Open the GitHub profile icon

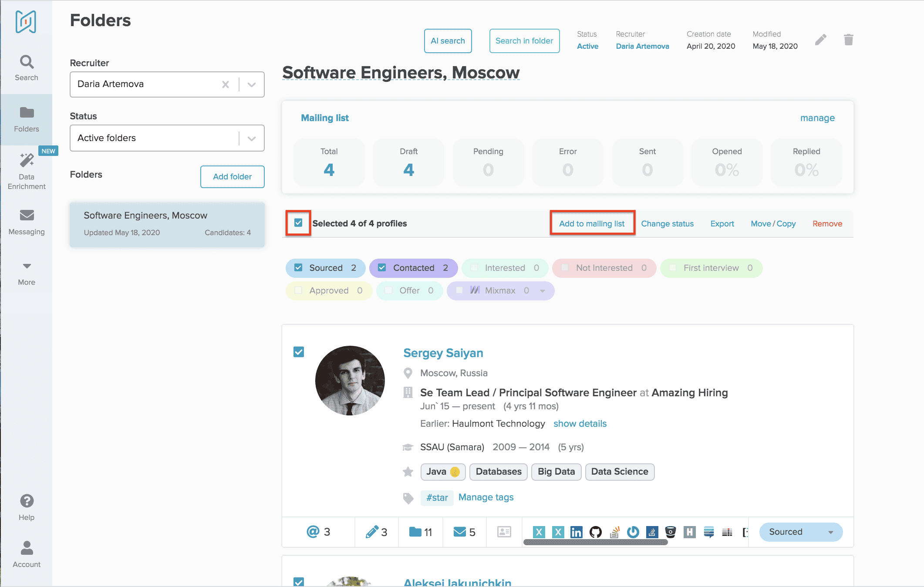click(595, 532)
